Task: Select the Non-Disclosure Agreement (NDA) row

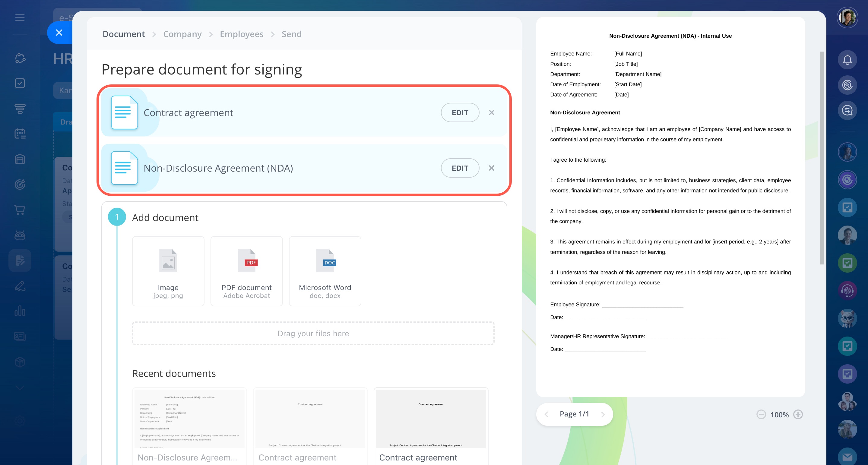Action: click(x=304, y=168)
